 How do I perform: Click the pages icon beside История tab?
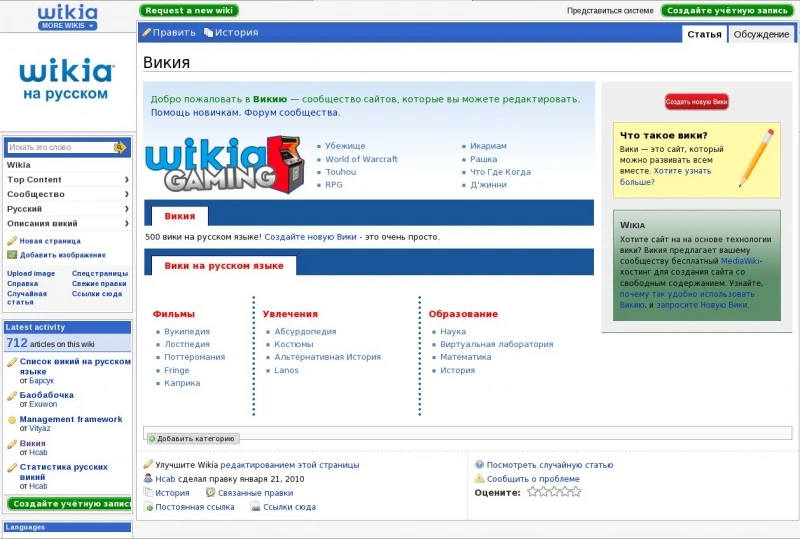[208, 33]
